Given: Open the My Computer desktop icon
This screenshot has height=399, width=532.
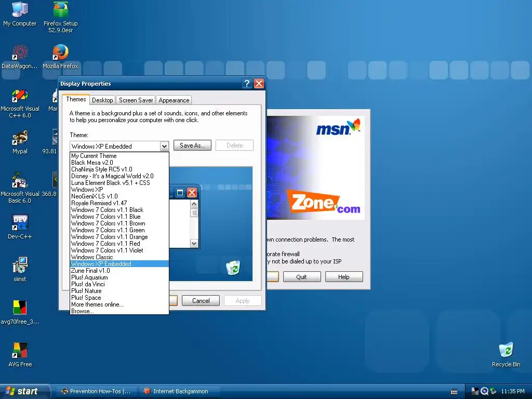Looking at the screenshot, I should tap(20, 14).
